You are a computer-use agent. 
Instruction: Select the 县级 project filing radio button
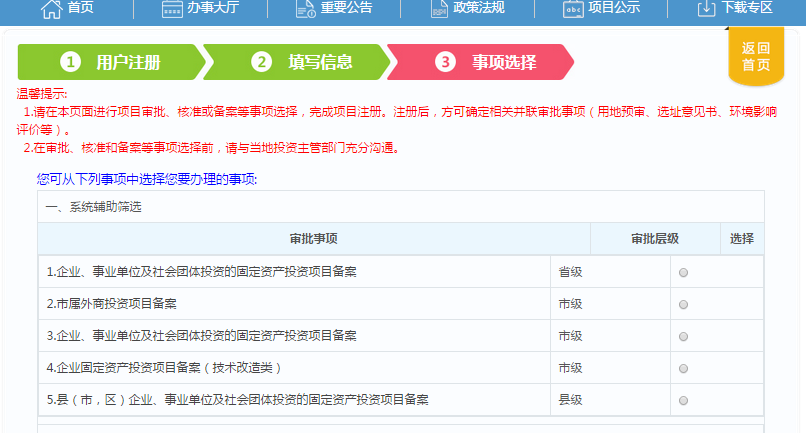pyautogui.click(x=684, y=400)
